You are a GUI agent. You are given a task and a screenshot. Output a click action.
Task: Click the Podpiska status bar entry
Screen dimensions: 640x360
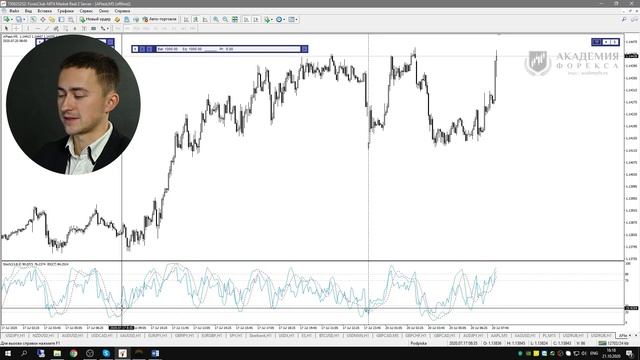pos(419,343)
